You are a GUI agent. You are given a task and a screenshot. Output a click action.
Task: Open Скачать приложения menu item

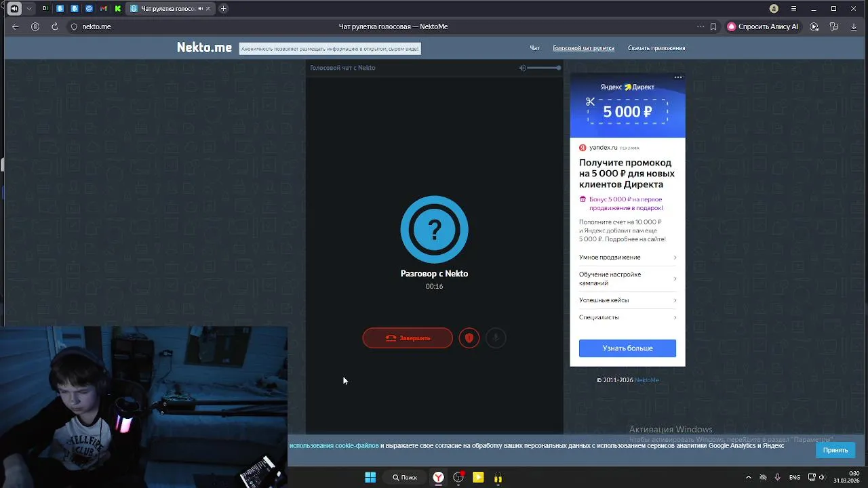click(656, 48)
